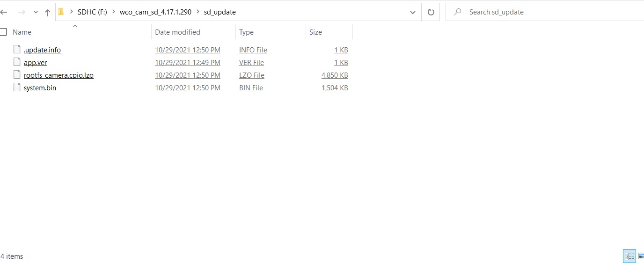Go up one folder level arrow

48,13
